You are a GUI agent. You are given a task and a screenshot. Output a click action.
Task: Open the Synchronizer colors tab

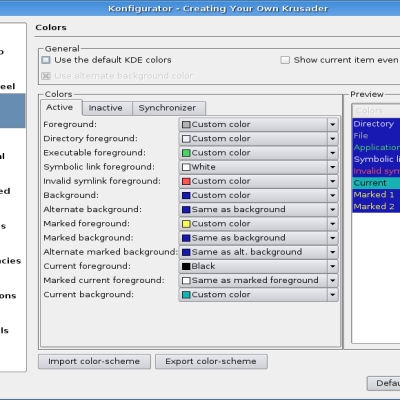pos(169,108)
